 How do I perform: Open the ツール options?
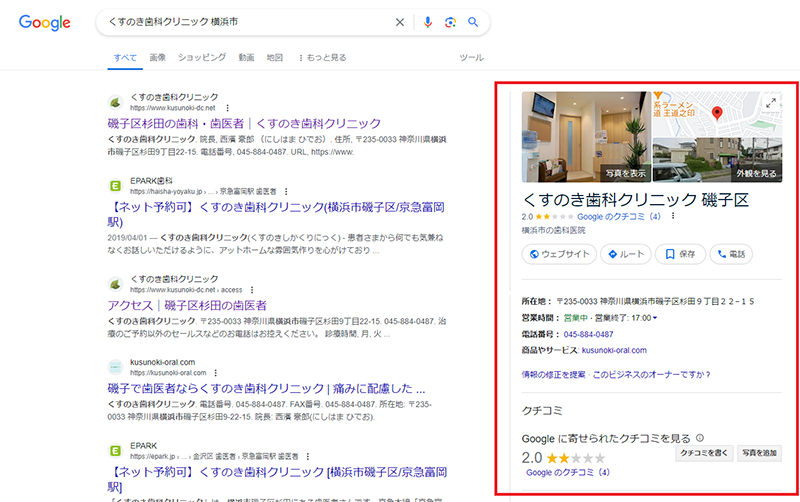coord(471,58)
